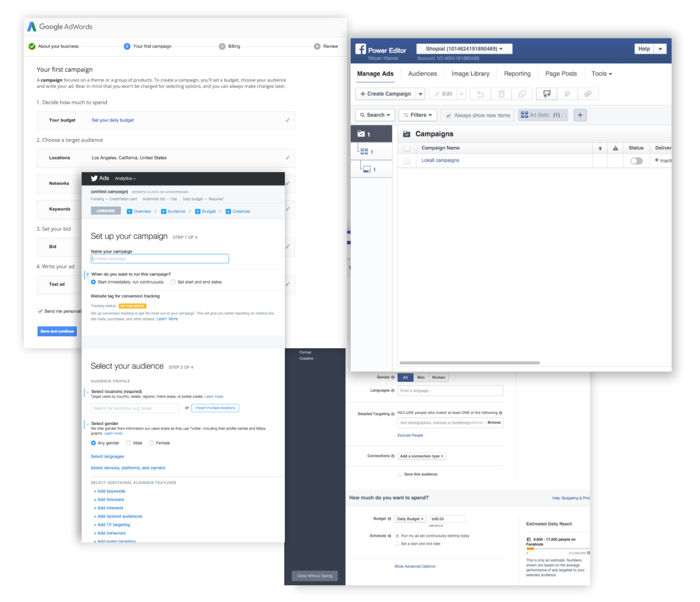The image size is (700, 602).
Task: Click the warning triangle column header
Action: (x=615, y=148)
